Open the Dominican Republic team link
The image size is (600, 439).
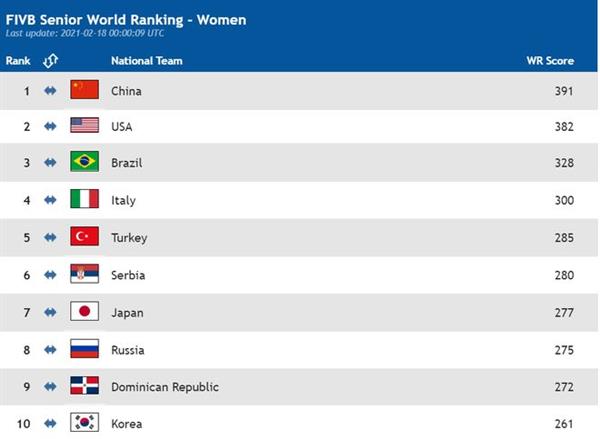tap(165, 387)
